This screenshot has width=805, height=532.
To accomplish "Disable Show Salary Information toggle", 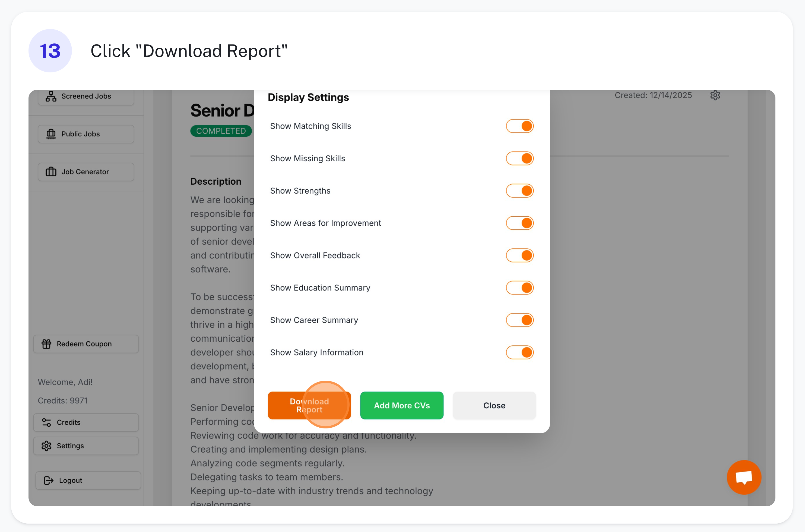I will (519, 352).
